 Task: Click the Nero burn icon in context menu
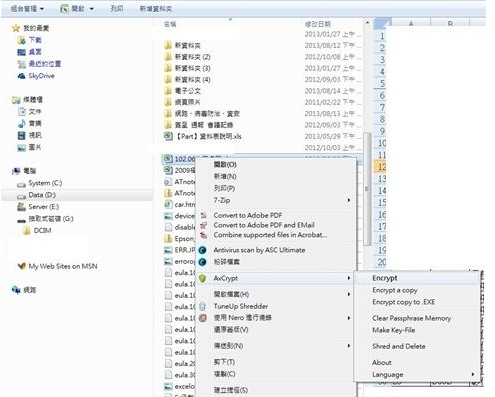(x=203, y=318)
